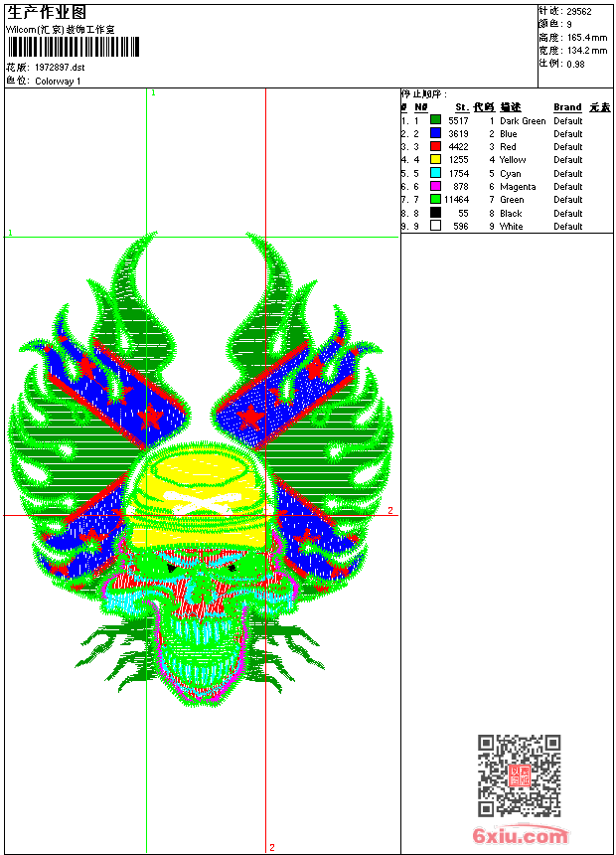Image resolution: width=616 pixels, height=855 pixels.
Task: Click the 'White' description label
Action: (511, 227)
